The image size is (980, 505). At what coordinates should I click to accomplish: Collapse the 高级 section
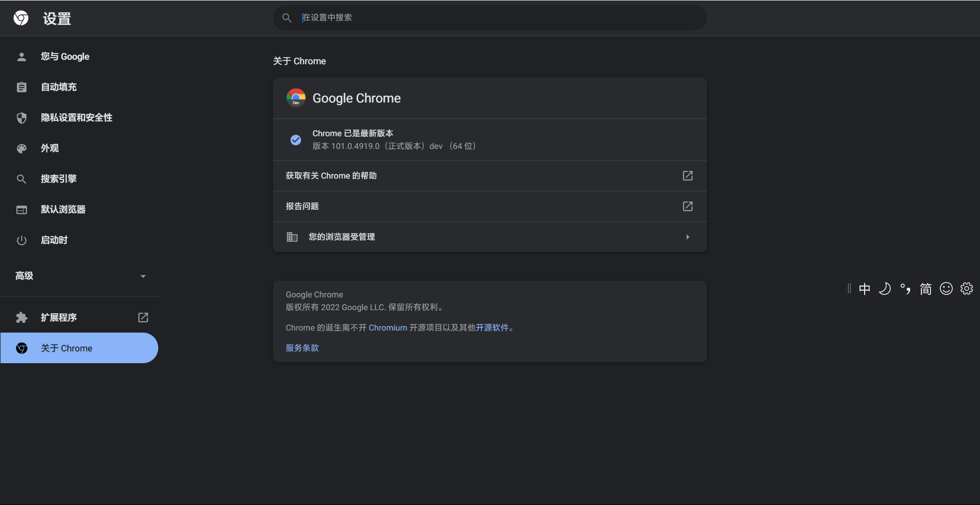tap(142, 276)
